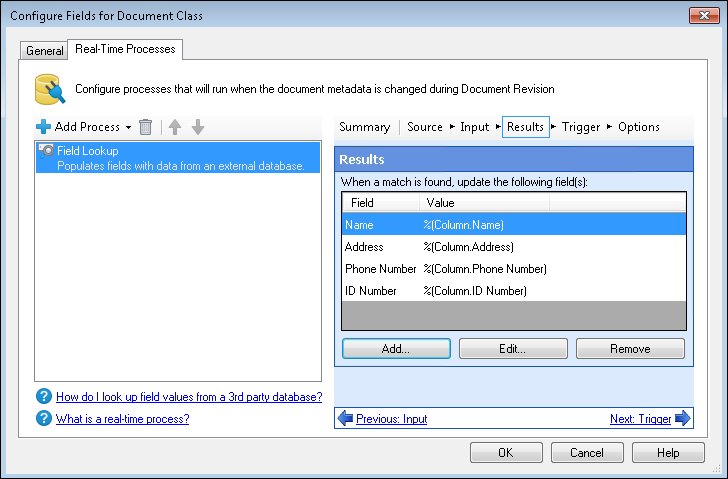Screen dimensions: 728x479
Task: Open 'What is a real-time process?' link
Action: pos(122,419)
